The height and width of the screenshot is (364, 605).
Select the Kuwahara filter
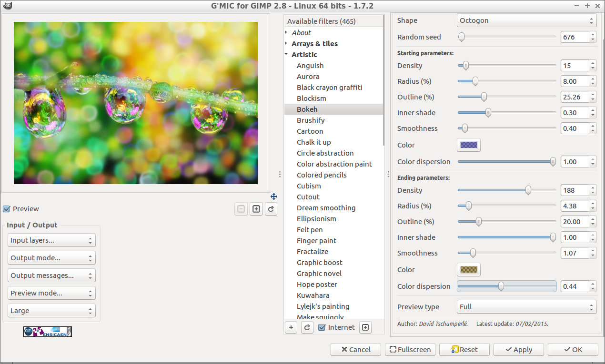313,295
